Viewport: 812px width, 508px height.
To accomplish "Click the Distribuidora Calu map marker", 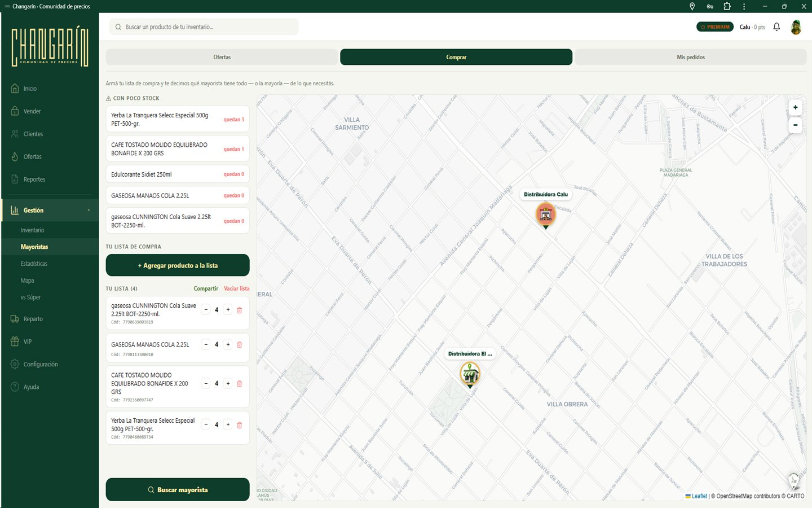I will coord(545,214).
